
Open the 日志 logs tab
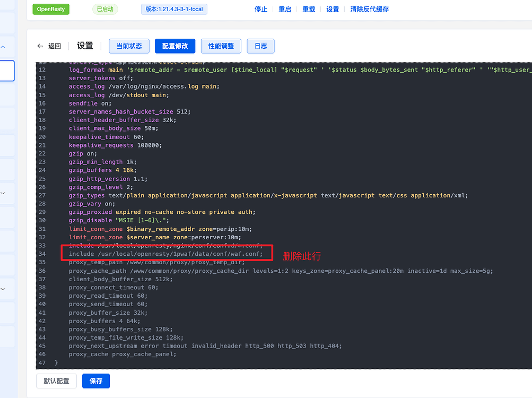[x=260, y=46]
